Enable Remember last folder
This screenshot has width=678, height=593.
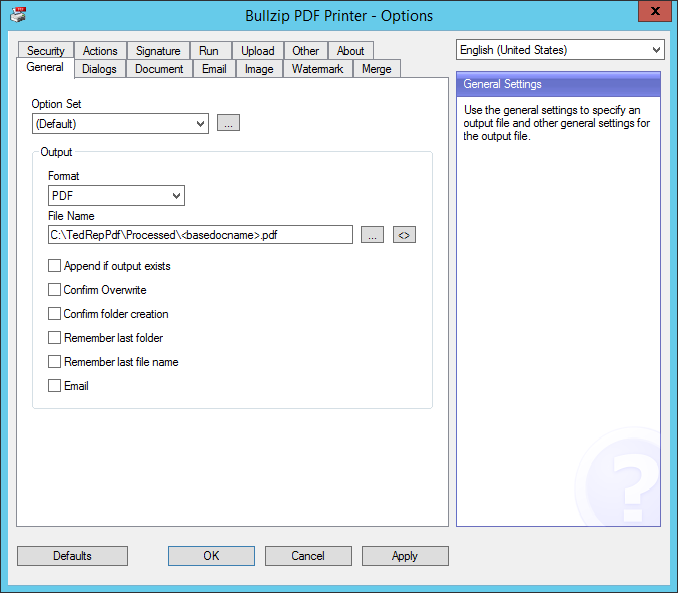coord(54,337)
